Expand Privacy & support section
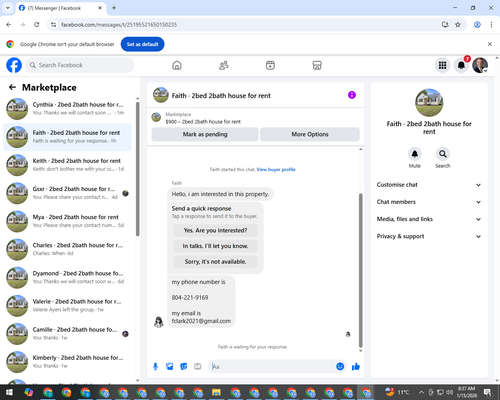500x400 pixels. tap(429, 236)
